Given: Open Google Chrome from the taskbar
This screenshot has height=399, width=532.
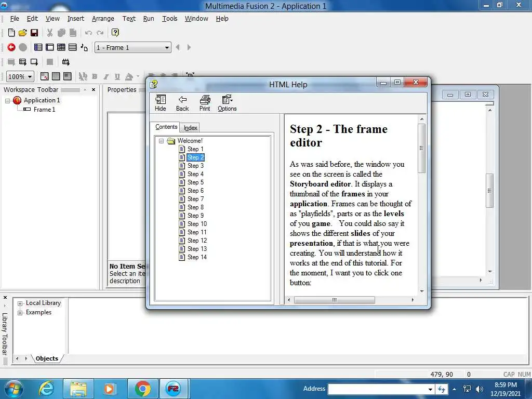Looking at the screenshot, I should (x=142, y=389).
